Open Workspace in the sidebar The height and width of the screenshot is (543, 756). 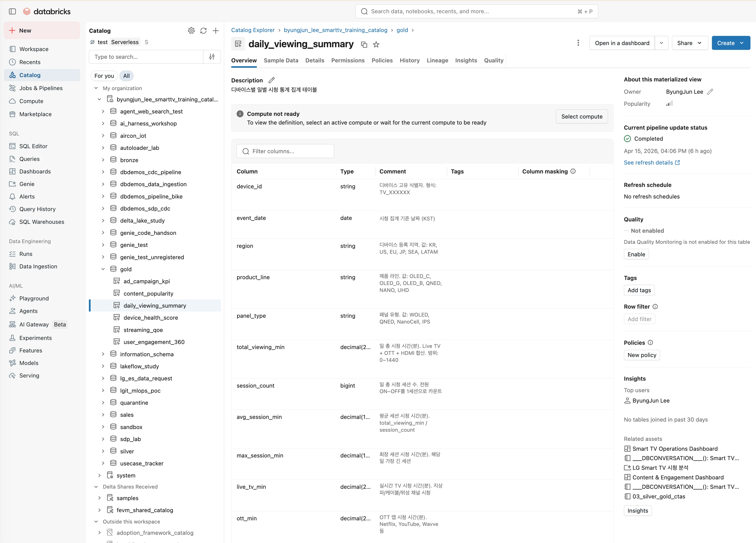(x=42, y=49)
